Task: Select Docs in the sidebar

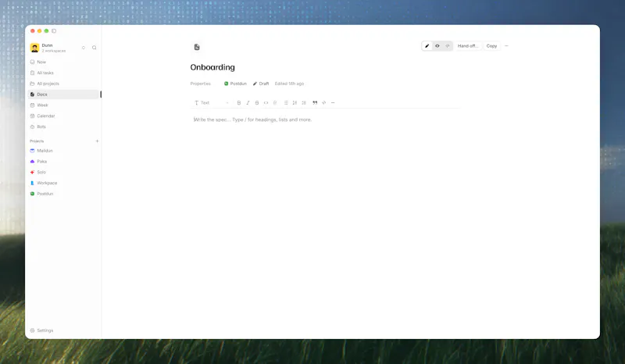Action: coord(63,94)
